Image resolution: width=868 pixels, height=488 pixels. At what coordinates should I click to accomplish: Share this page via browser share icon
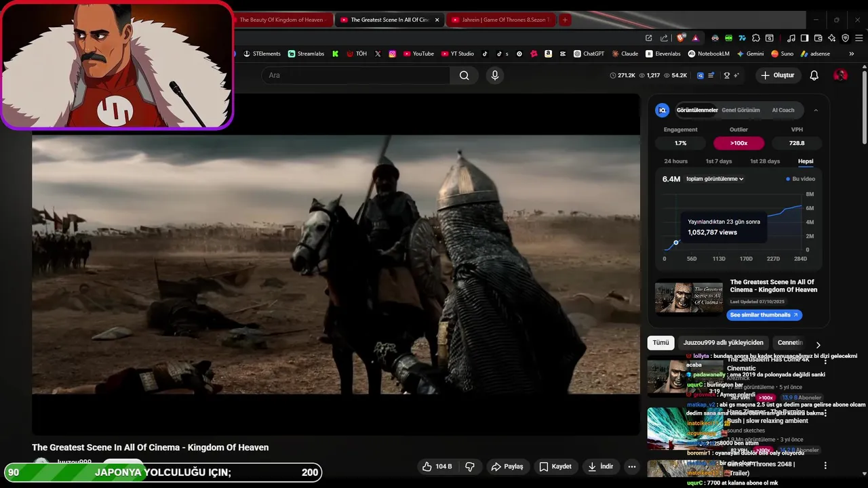click(664, 38)
